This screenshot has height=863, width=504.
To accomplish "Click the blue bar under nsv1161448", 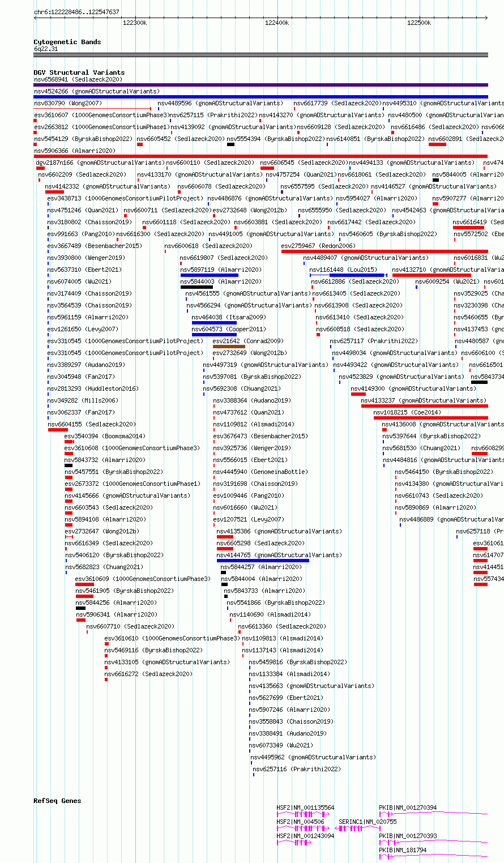I will [x=358, y=275].
